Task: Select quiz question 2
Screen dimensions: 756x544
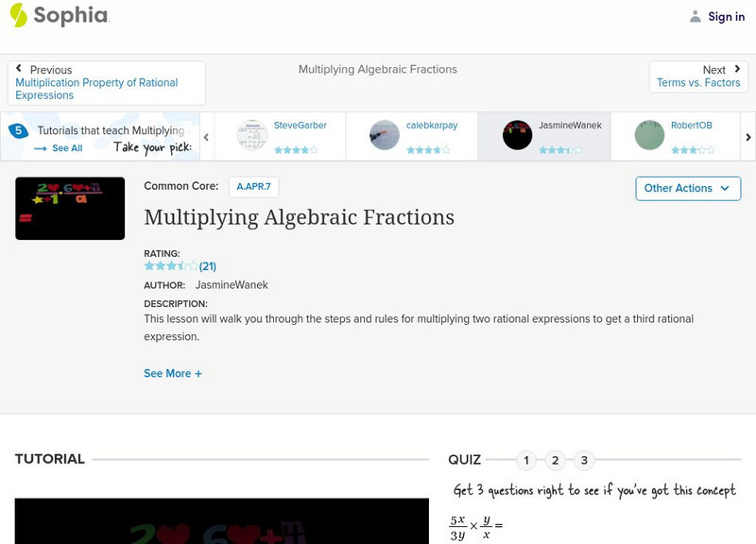Action: click(556, 461)
